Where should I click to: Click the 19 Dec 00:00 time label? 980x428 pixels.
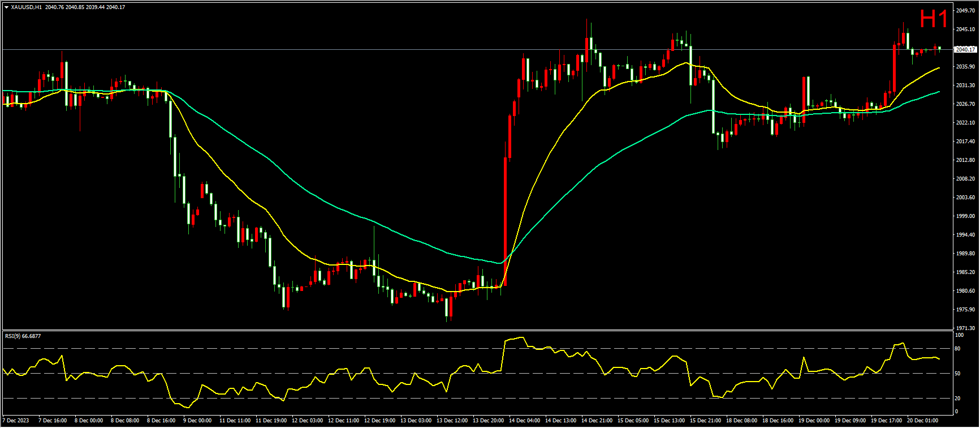point(814,421)
